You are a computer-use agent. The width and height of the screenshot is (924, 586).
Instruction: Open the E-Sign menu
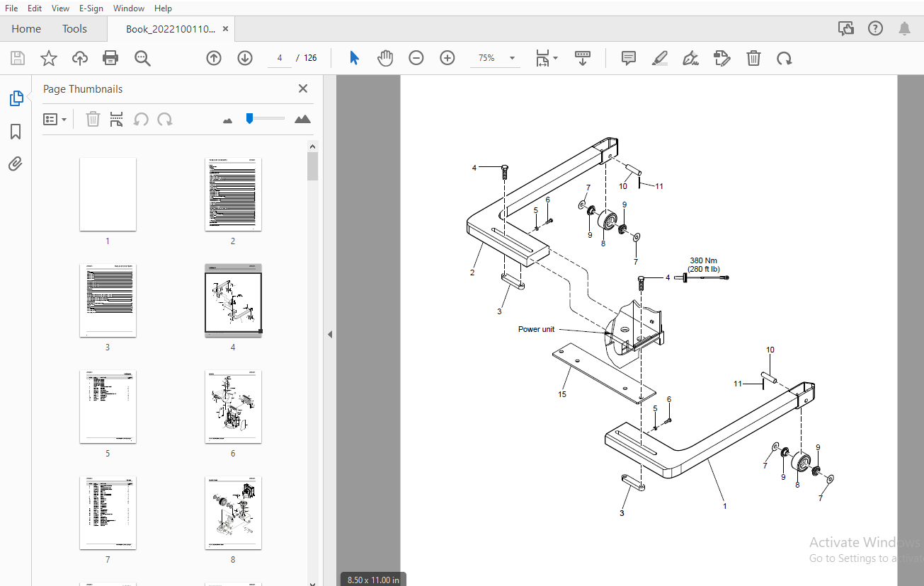91,8
